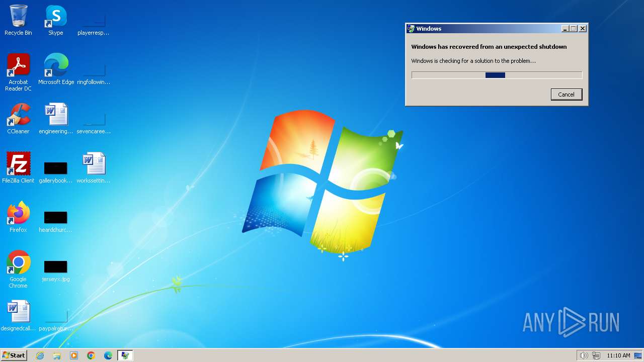Open the volume control tray icon
Screen dimensions: 644x362
coord(584,355)
